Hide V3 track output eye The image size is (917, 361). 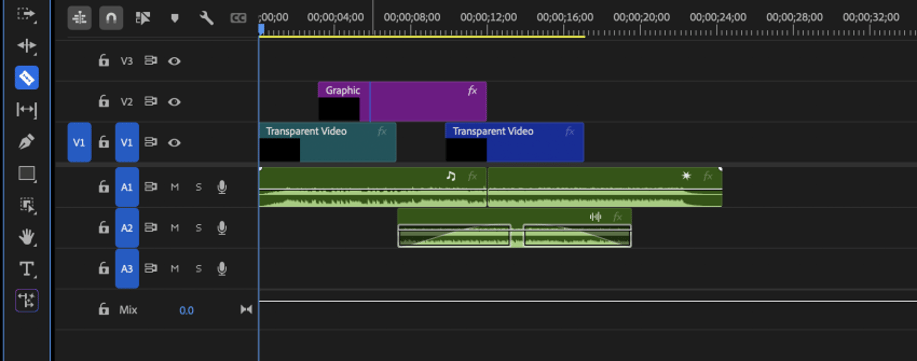point(174,60)
